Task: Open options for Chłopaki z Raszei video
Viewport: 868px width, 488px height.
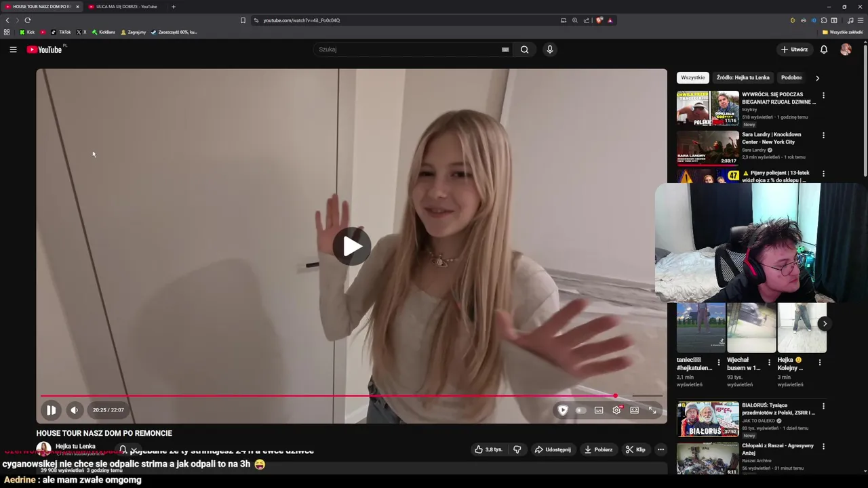Action: point(823,446)
